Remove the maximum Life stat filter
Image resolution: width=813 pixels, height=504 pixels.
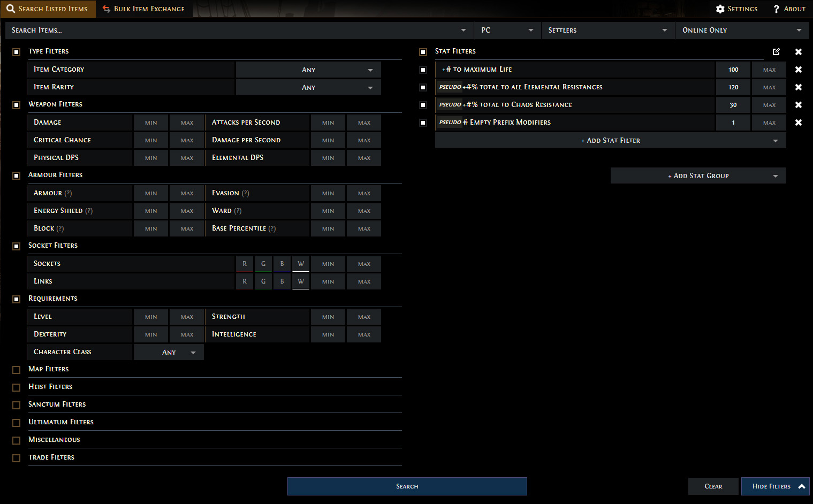click(x=798, y=70)
